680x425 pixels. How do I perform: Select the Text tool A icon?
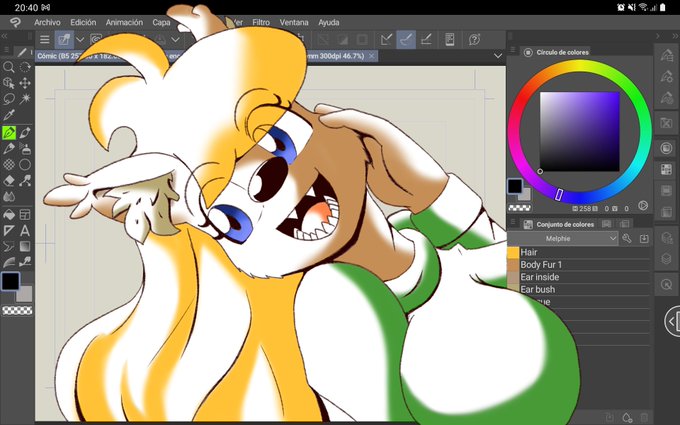25,231
